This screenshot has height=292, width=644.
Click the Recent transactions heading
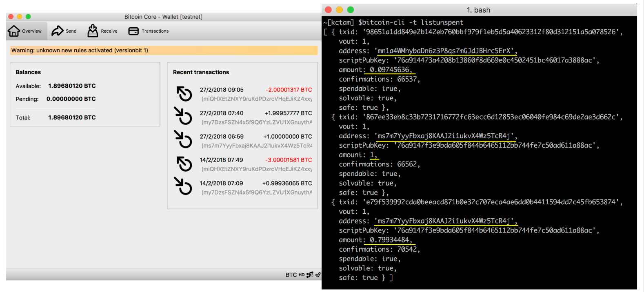tap(201, 72)
